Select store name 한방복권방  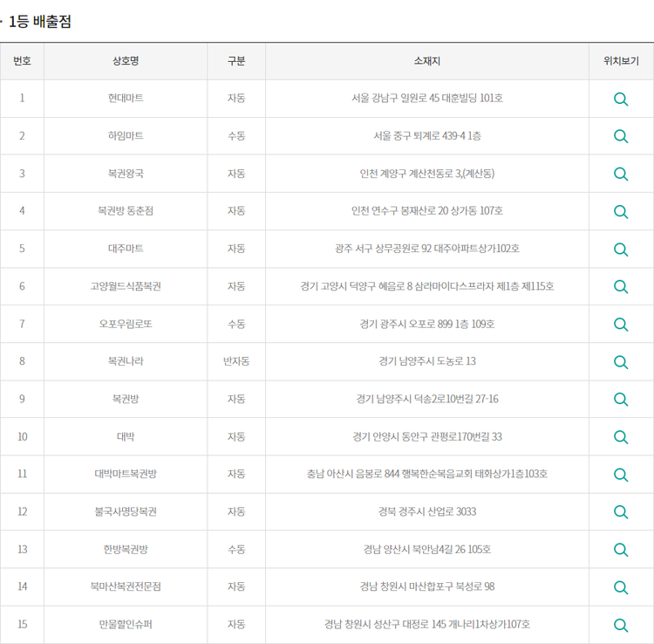[x=126, y=549]
